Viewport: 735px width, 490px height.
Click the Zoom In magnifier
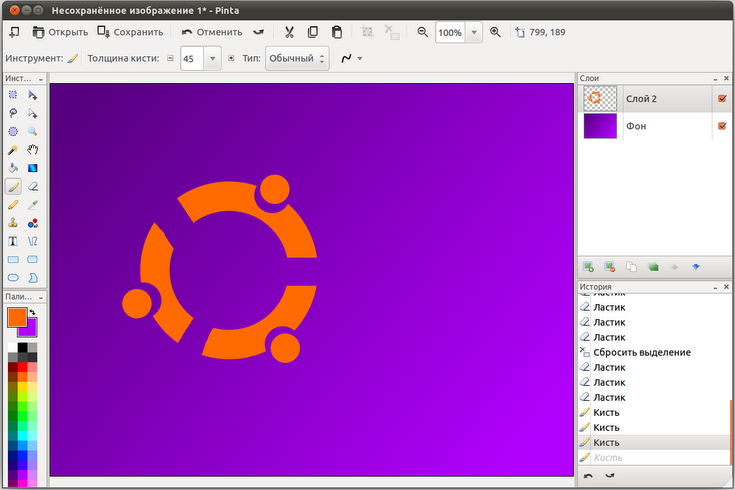point(495,32)
